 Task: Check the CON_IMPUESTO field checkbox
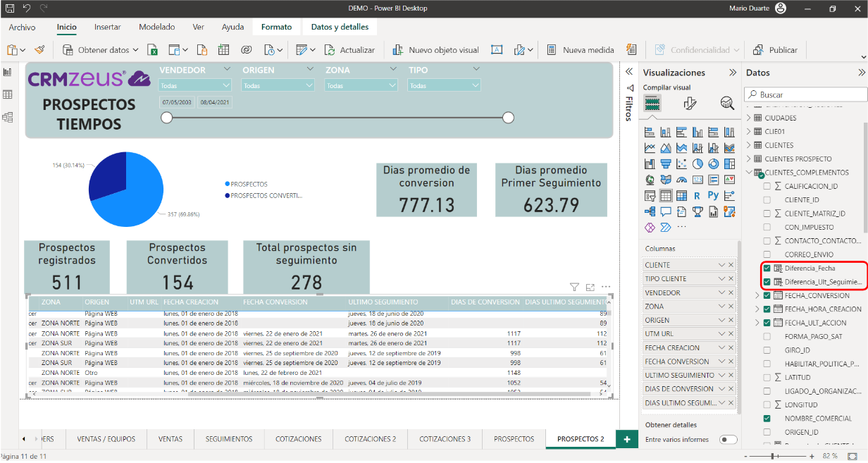click(767, 227)
